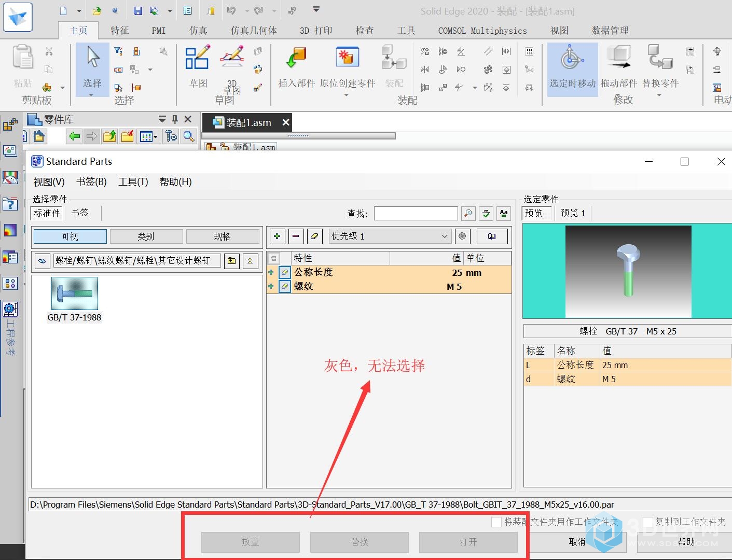The image size is (732, 560).
Task: Toggle the green-check button beside the search icon
Action: click(486, 213)
